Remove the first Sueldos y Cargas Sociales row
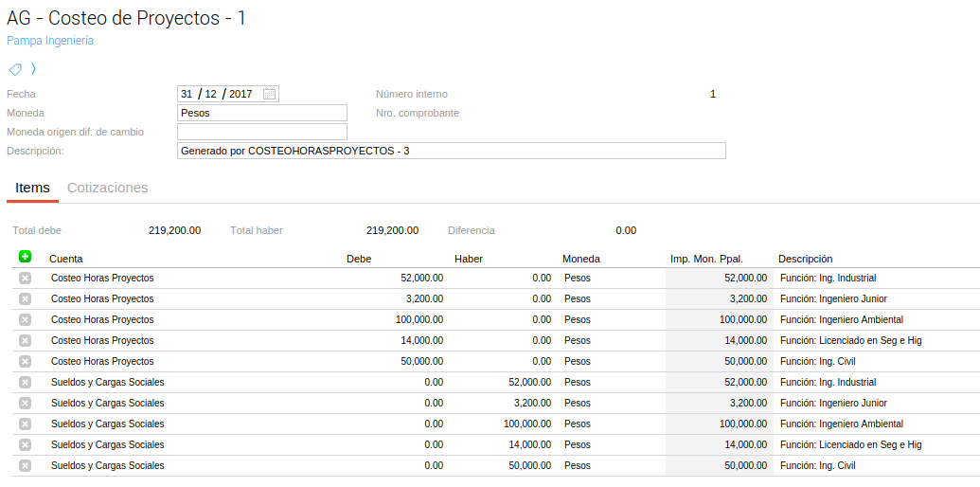The height and width of the screenshot is (487, 980). click(25, 382)
